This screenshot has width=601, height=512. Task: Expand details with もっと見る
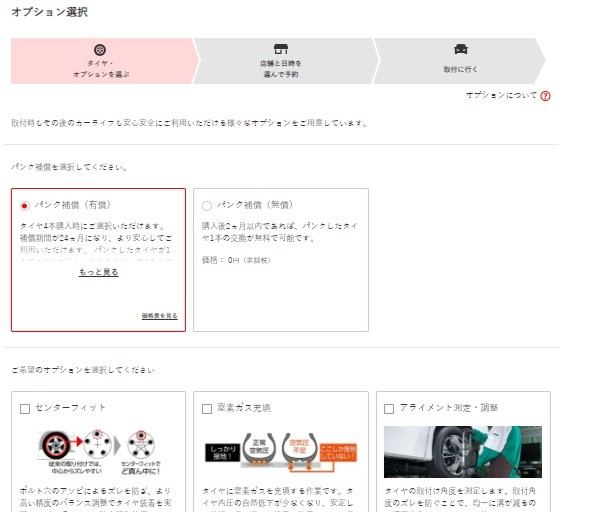98,272
